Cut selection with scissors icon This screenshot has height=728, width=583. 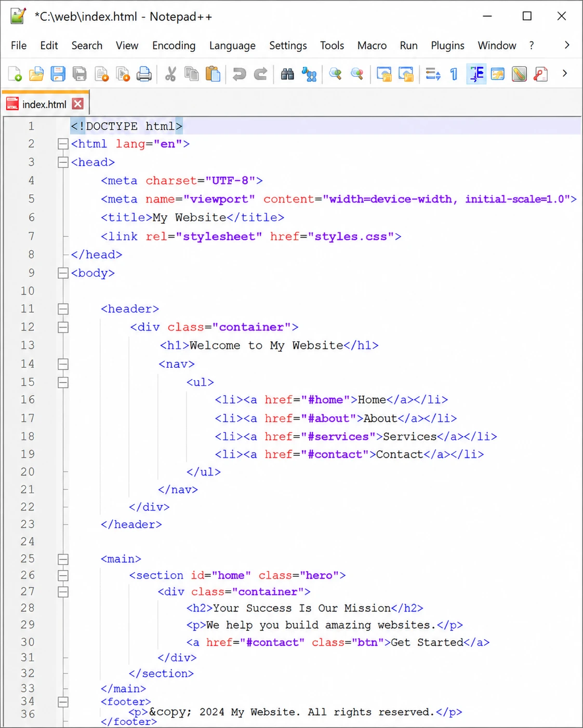[170, 74]
